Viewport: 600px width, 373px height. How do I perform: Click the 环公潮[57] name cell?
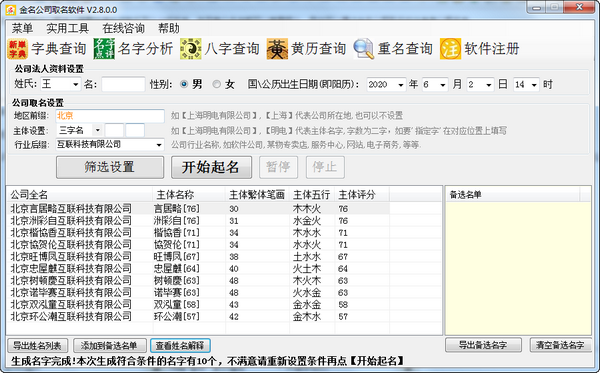tap(176, 316)
